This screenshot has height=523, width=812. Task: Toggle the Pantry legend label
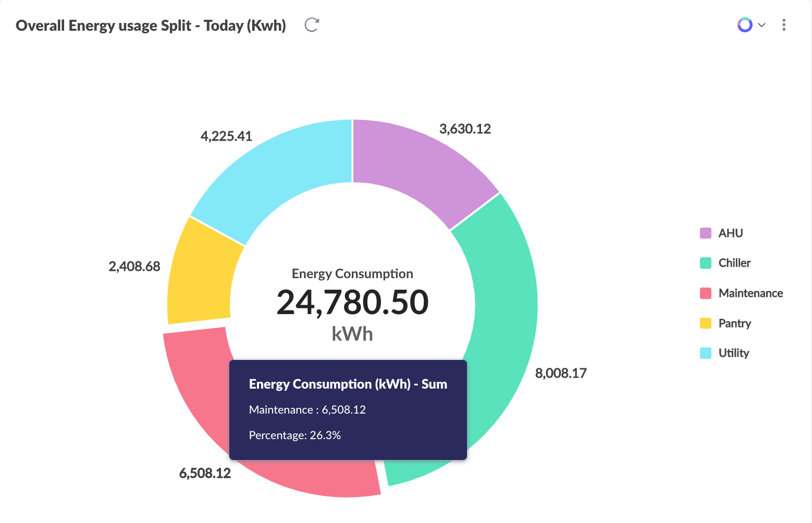(x=735, y=323)
